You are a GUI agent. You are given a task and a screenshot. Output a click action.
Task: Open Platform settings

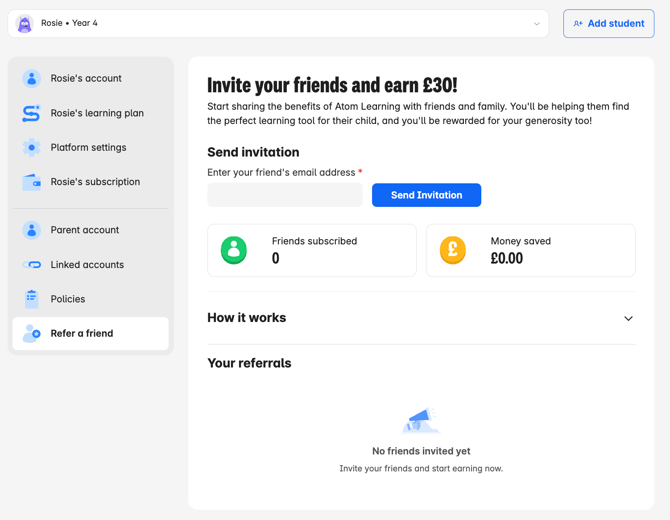tap(91, 147)
